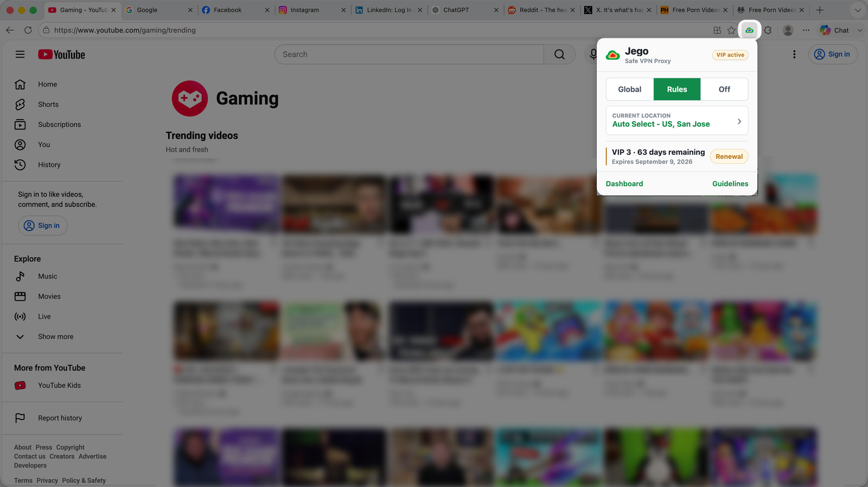Click the split screen icon in address bar
868x487 pixels.
click(717, 30)
